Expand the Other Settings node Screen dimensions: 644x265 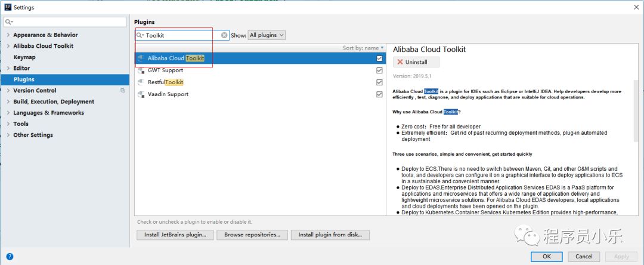pyautogui.click(x=8, y=135)
